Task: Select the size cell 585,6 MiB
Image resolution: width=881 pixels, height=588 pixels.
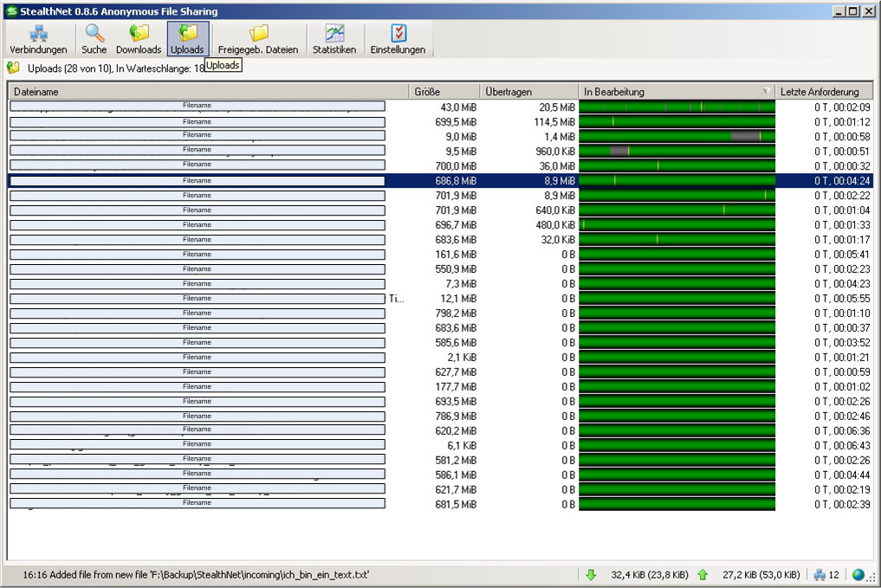Action: point(456,342)
